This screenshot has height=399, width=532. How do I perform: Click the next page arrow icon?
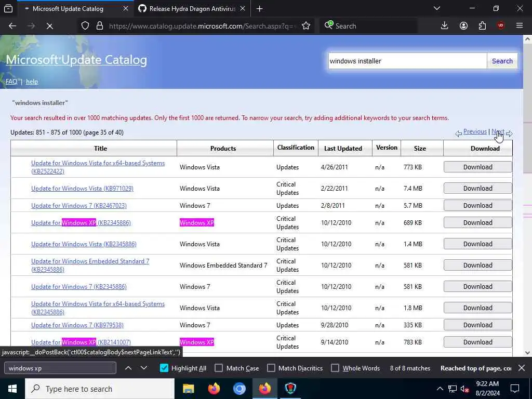coord(509,134)
